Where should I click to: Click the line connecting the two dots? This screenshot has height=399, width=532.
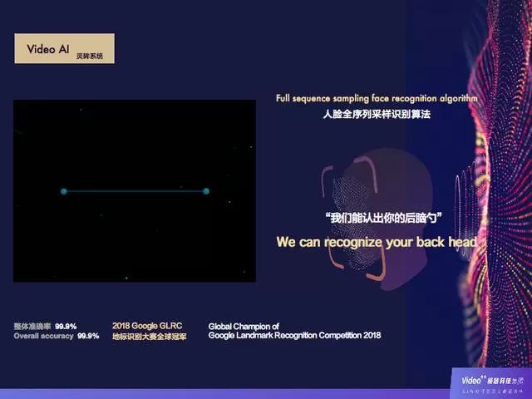135,191
